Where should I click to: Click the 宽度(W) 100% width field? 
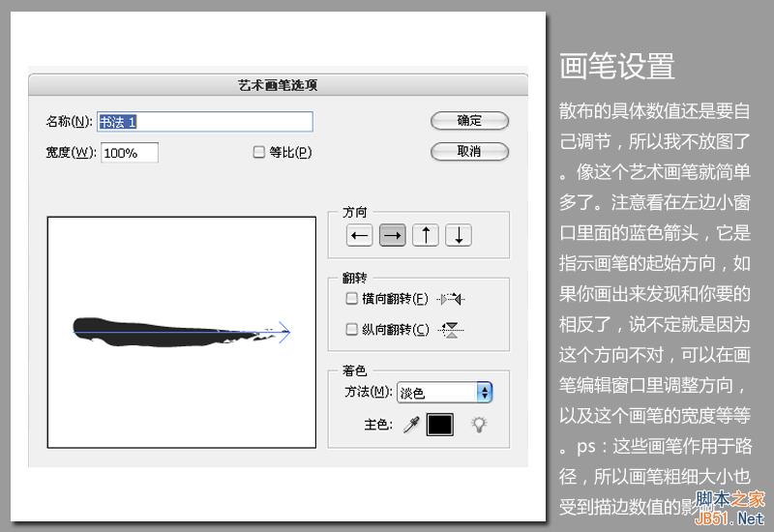pyautogui.click(x=130, y=153)
